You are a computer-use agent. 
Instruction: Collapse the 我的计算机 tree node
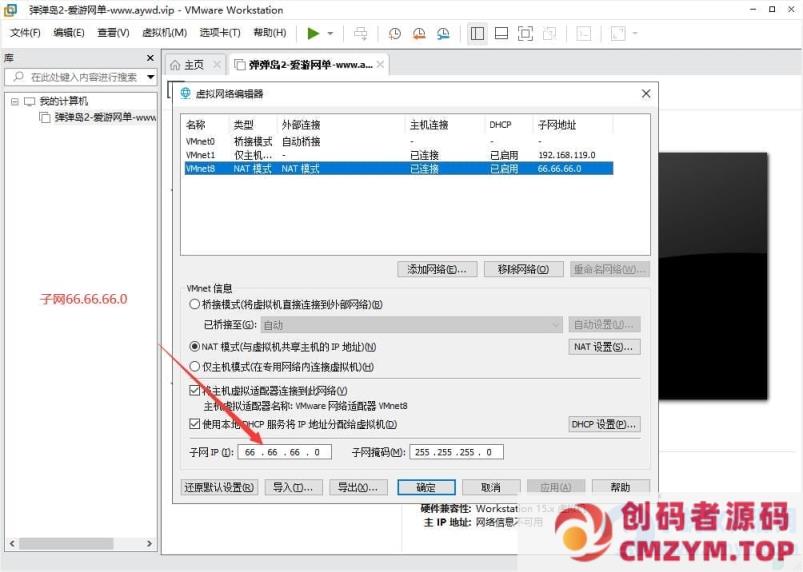tap(15, 101)
